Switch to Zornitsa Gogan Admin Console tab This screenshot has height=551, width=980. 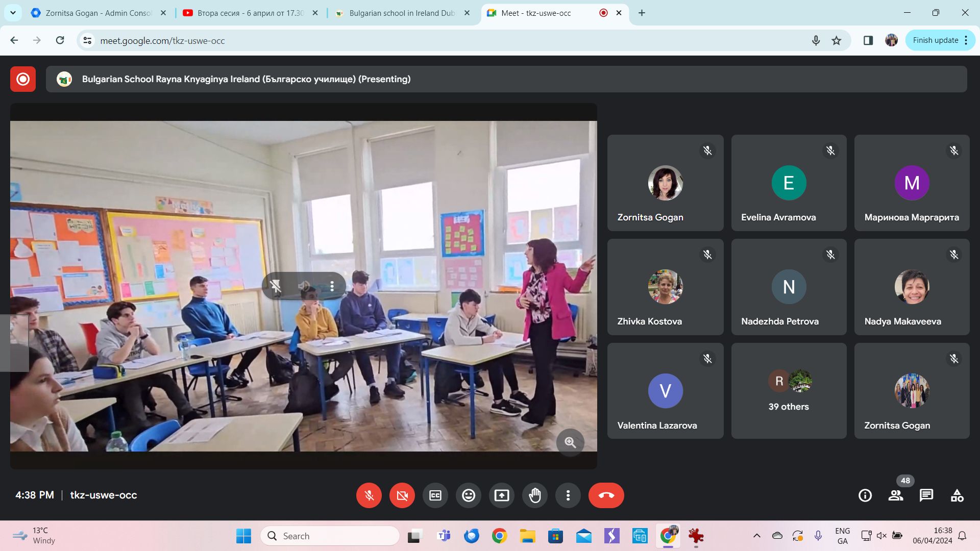[98, 13]
